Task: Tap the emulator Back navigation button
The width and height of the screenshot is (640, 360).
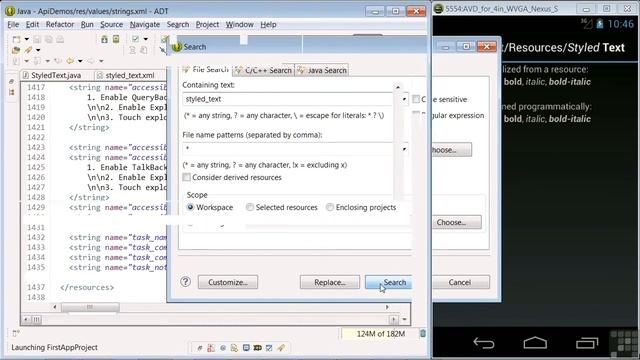Action: (x=484, y=343)
